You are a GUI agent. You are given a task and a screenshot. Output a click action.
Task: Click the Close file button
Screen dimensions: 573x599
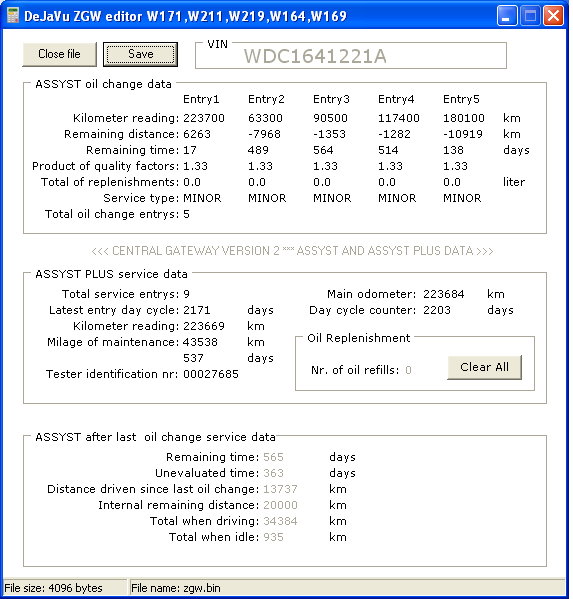click(59, 54)
